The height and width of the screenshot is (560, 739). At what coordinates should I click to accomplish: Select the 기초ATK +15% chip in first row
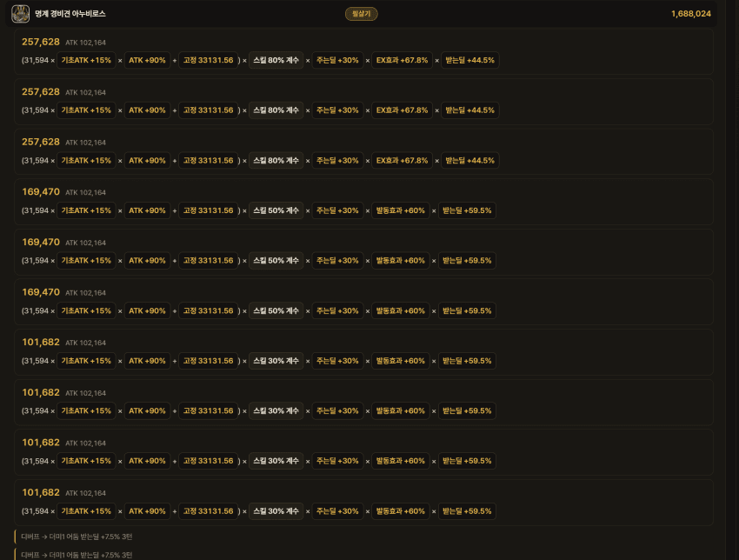click(86, 60)
